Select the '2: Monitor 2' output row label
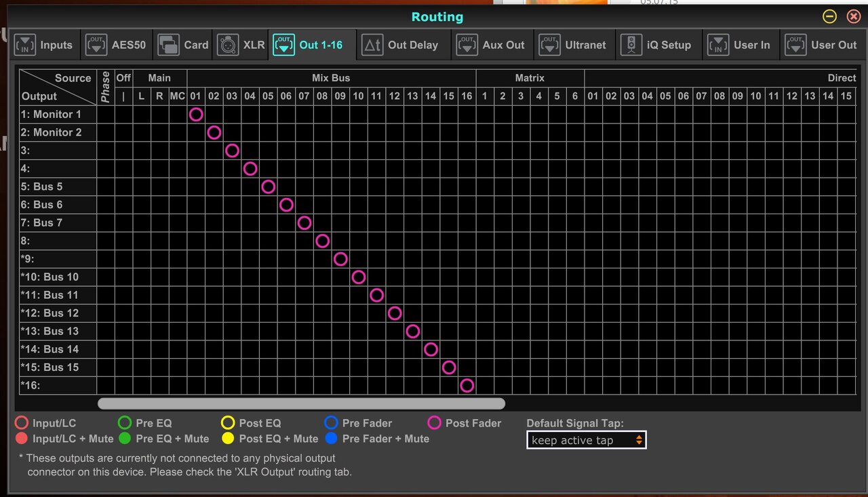This screenshot has width=868, height=497. point(58,133)
